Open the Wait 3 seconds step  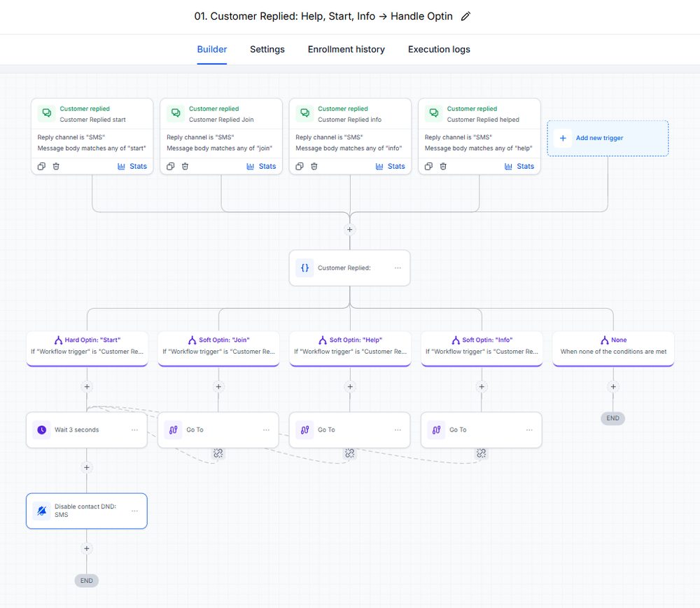click(x=87, y=430)
